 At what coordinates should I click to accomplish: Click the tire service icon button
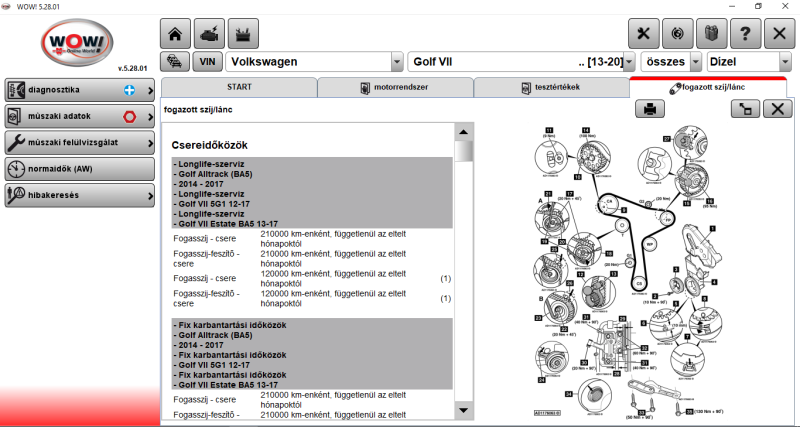(x=678, y=34)
